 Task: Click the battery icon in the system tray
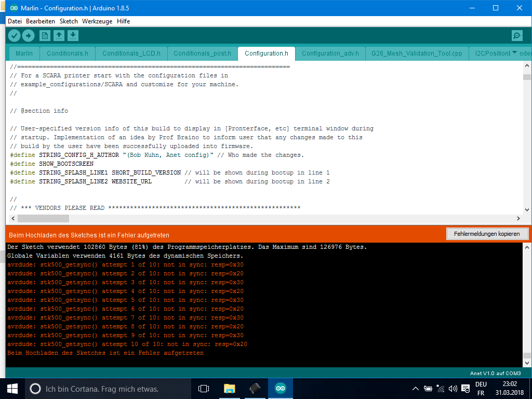point(428,389)
